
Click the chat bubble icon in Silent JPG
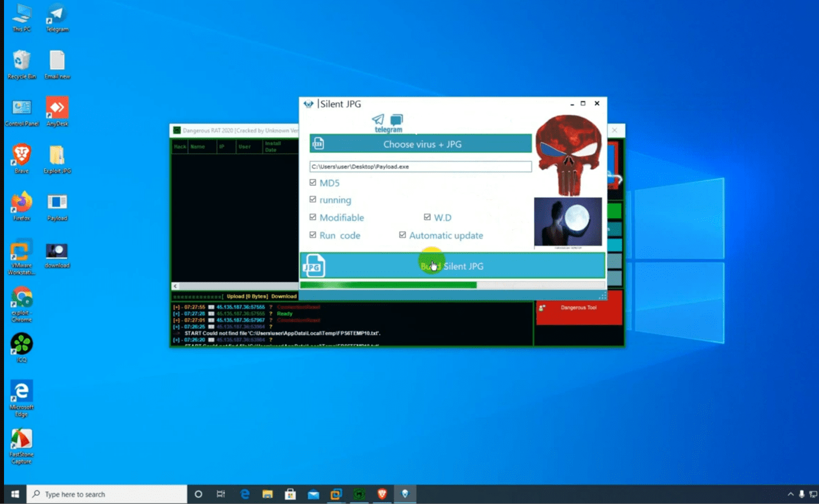pos(397,120)
